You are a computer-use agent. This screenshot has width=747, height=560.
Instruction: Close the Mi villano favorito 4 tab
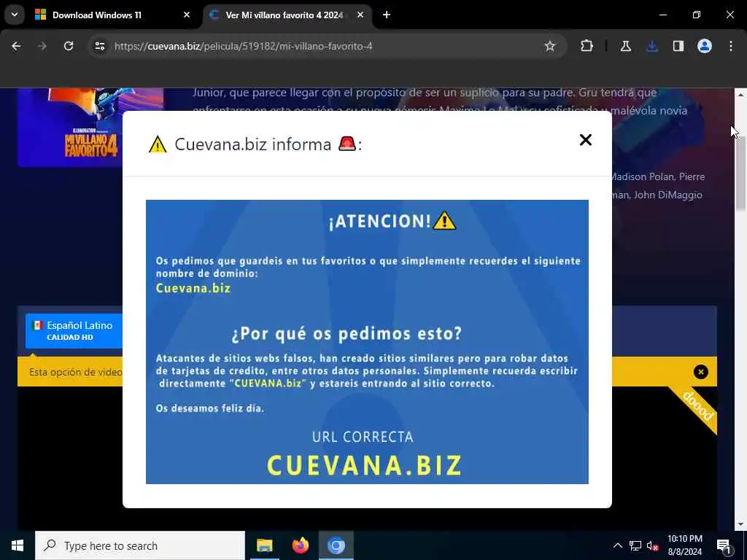360,15
